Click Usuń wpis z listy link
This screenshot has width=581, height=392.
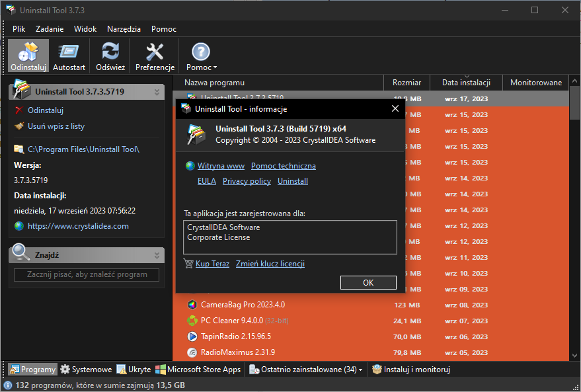tap(56, 126)
